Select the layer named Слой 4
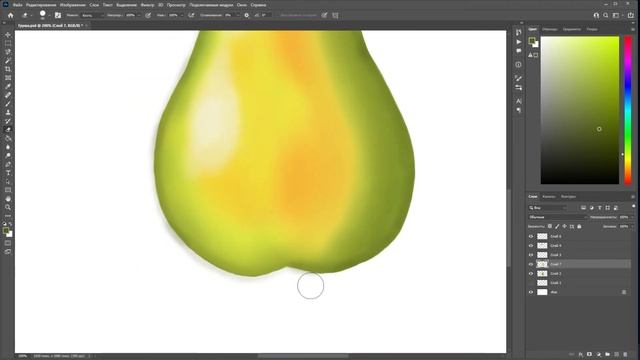This screenshot has height=360, width=640. pos(556,246)
